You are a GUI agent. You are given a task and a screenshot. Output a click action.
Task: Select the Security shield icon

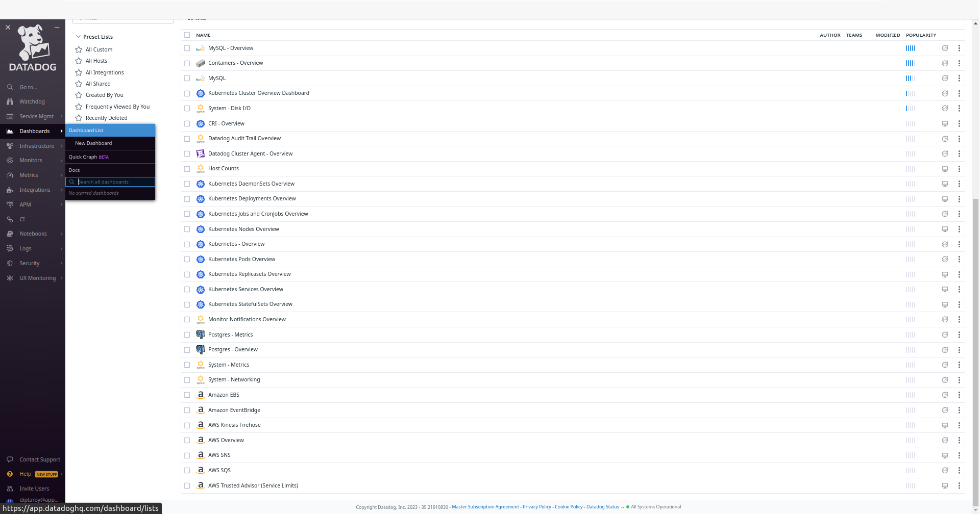pyautogui.click(x=10, y=263)
